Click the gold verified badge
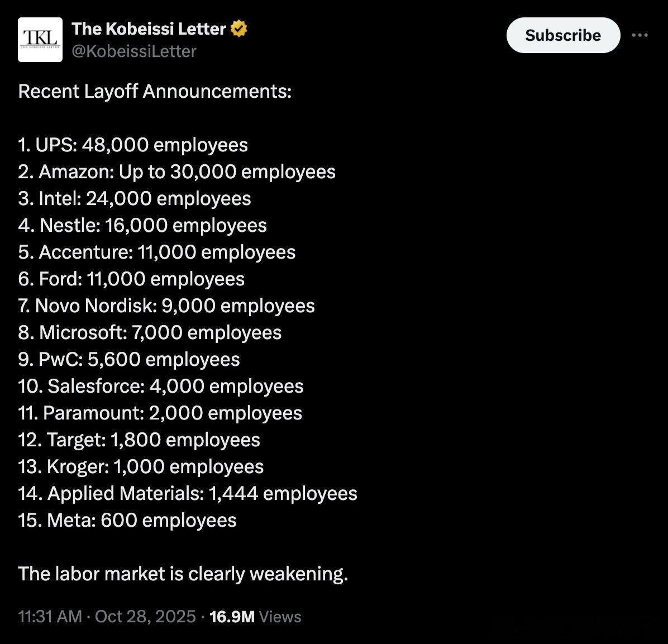The width and height of the screenshot is (668, 644). coord(238,28)
